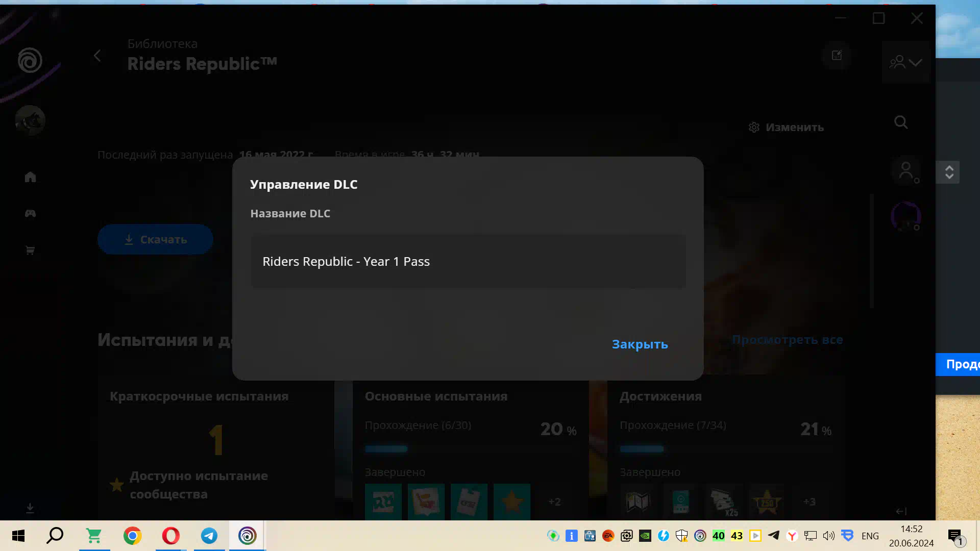Viewport: 980px width, 551px height.
Task: Open the Yandex browser tray icon
Action: click(x=792, y=536)
